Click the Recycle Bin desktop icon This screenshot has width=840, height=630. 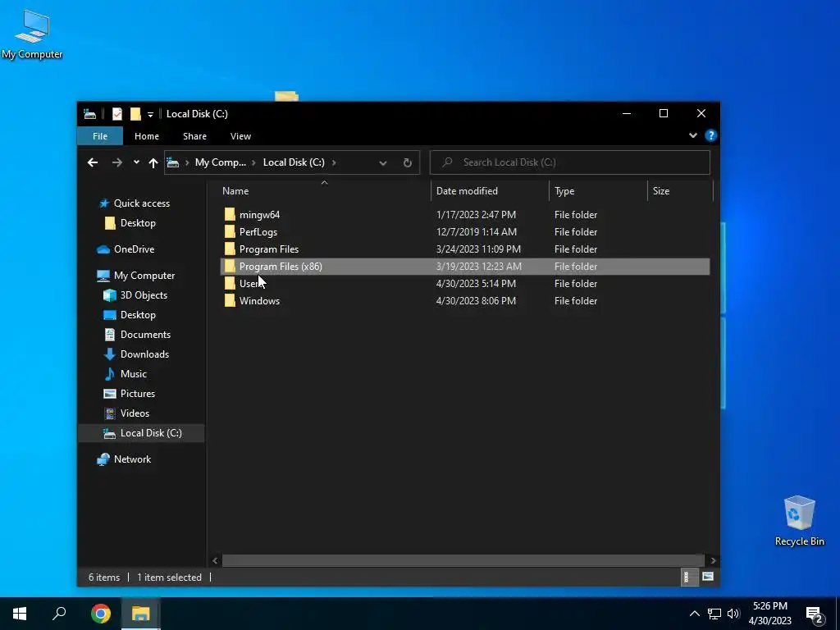799,521
